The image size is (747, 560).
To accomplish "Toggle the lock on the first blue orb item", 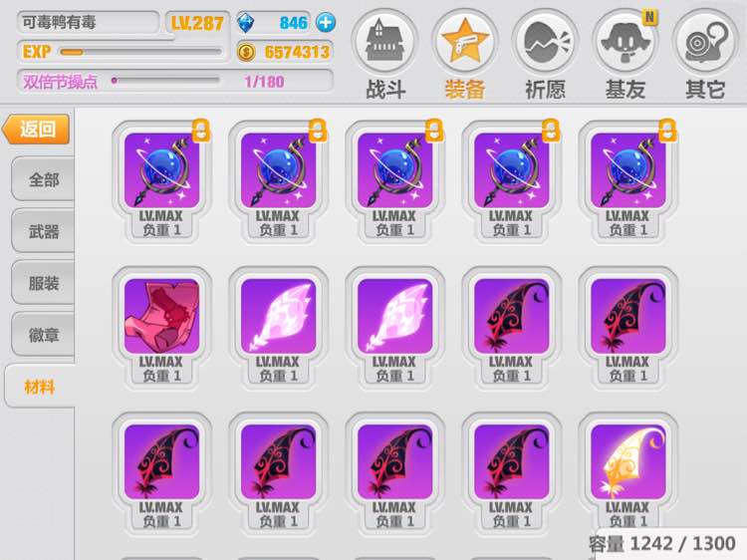I will pyautogui.click(x=201, y=131).
